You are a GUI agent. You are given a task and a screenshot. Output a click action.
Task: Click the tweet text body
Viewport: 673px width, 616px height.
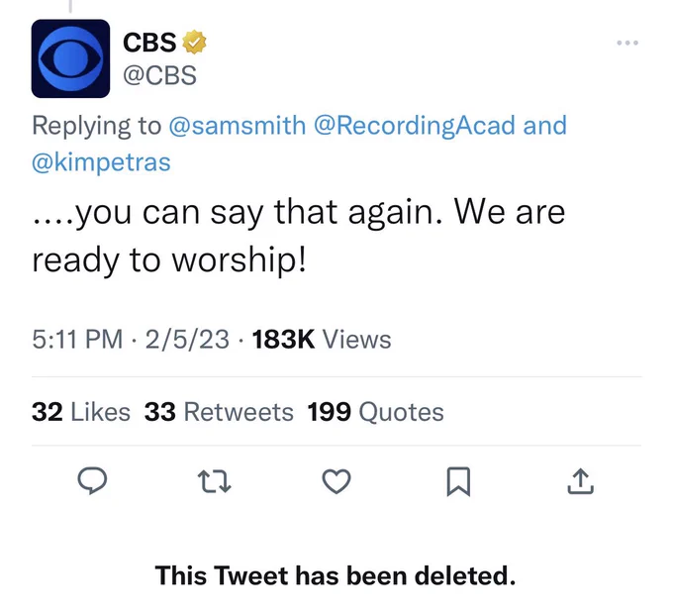[299, 236]
